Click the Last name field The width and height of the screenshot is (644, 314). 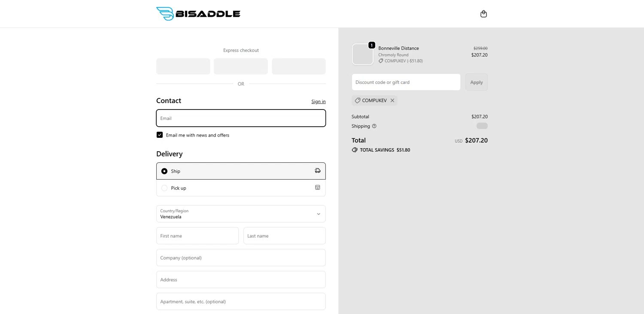[285, 236]
